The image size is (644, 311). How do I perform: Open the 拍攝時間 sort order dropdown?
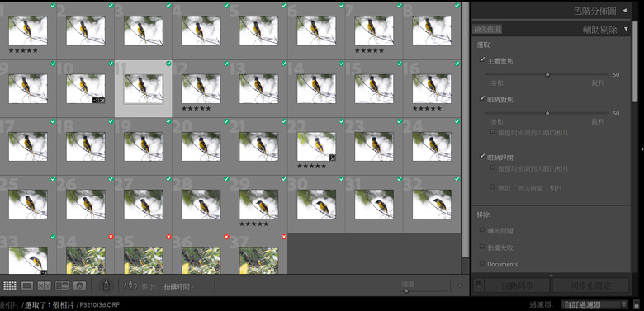tap(179, 286)
